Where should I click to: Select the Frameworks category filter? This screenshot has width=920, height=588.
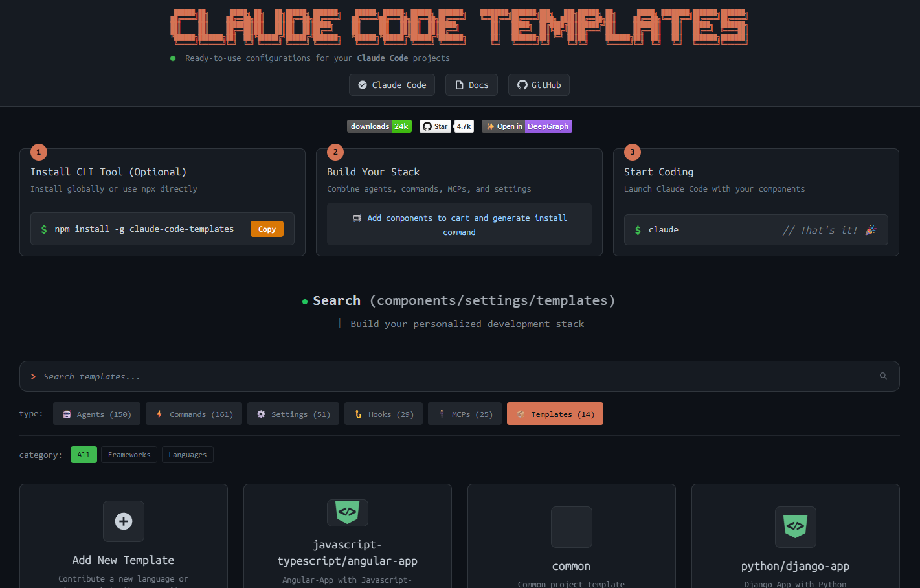pos(129,455)
